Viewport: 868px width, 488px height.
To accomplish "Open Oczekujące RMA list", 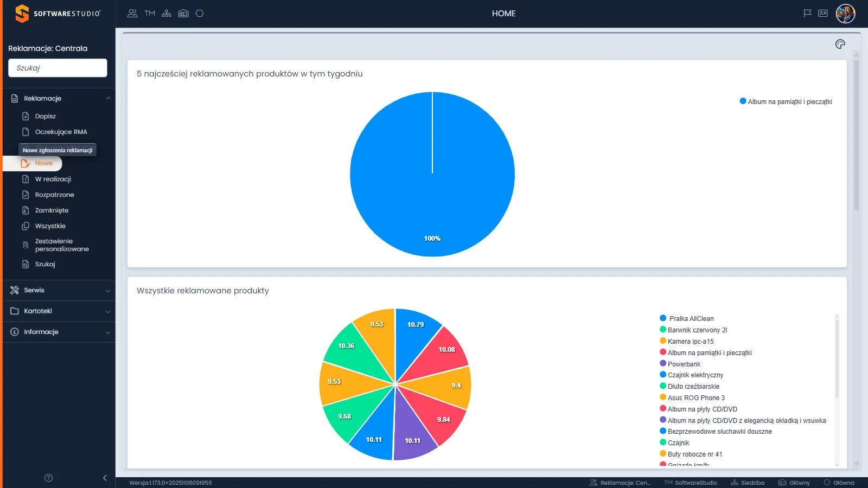I will [61, 132].
